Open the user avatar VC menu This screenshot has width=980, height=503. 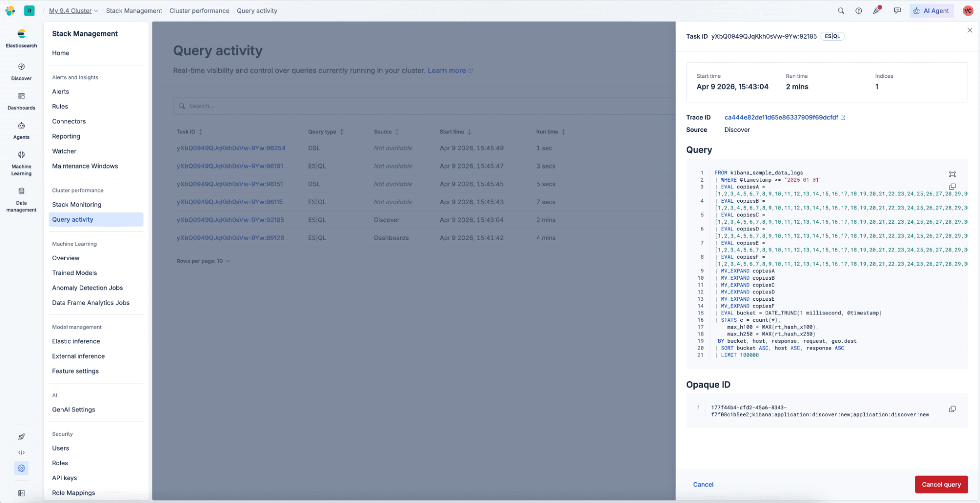pos(967,10)
